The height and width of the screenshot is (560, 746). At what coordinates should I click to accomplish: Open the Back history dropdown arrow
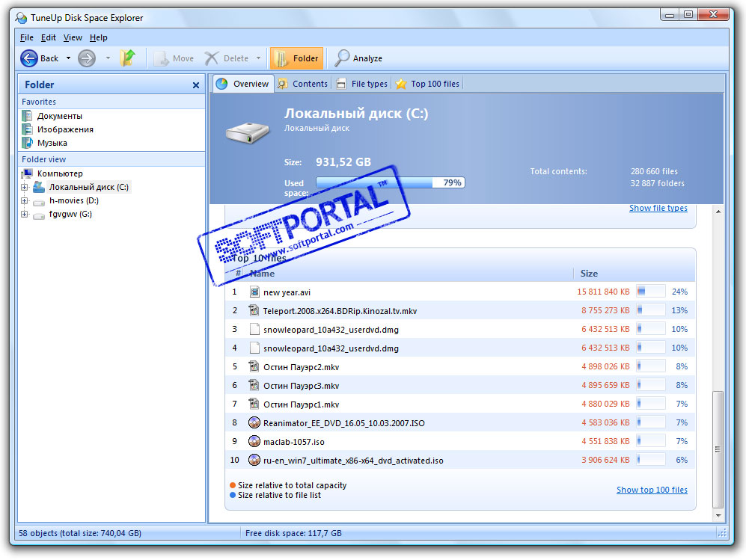click(68, 58)
